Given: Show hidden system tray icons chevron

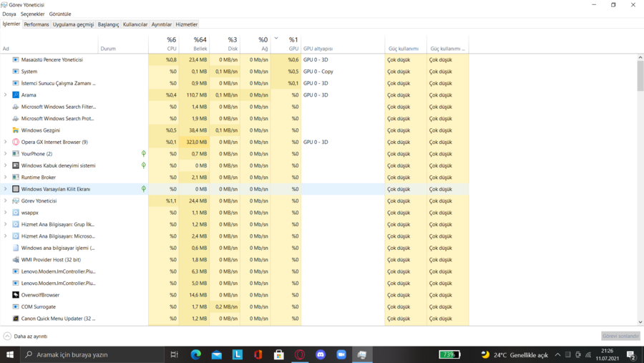Looking at the screenshot, I should (557, 354).
